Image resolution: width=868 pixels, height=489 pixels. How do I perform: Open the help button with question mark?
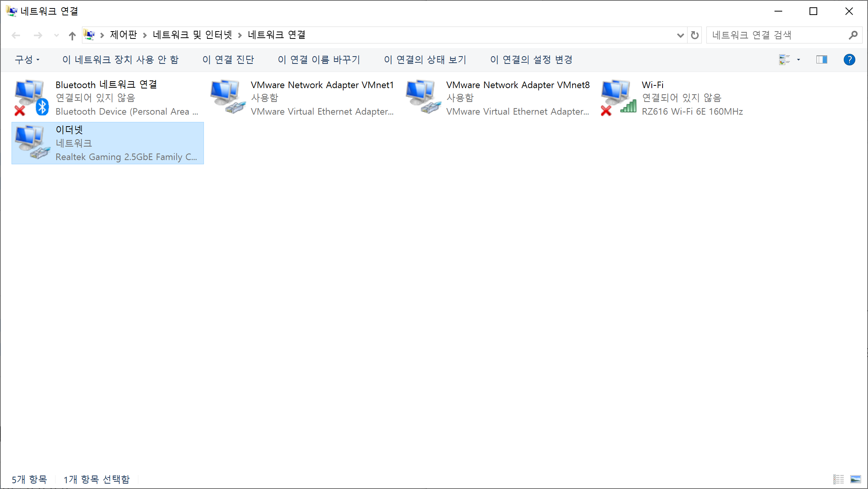point(849,60)
